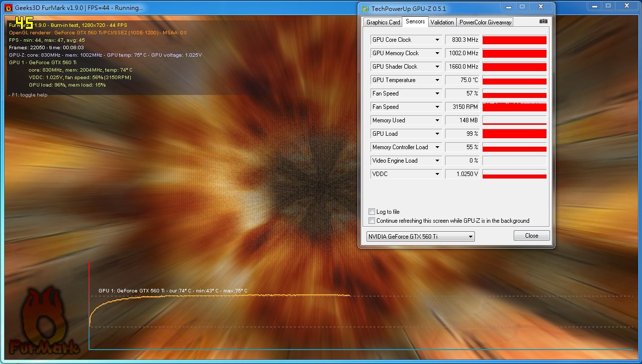Viewport: 642px width, 364px height.
Task: Switch to the Sensors tab
Action: (415, 21)
